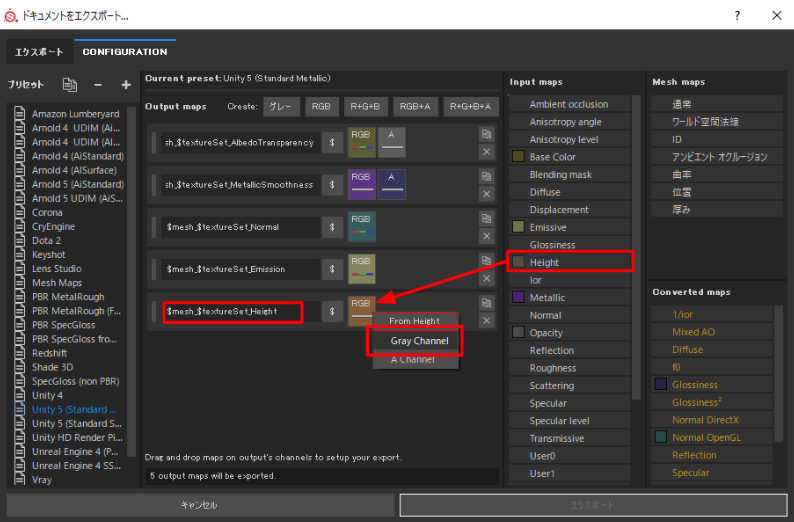
Task: Click the $ button on MetallicSmoothness row
Action: pos(332,185)
